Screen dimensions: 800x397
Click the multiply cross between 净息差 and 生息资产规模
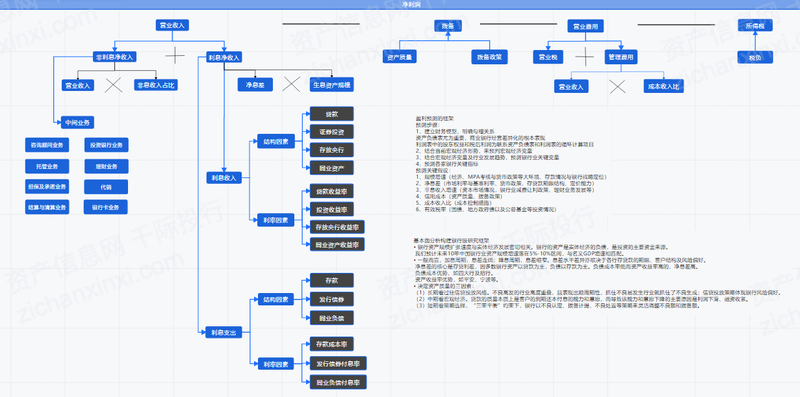point(291,84)
